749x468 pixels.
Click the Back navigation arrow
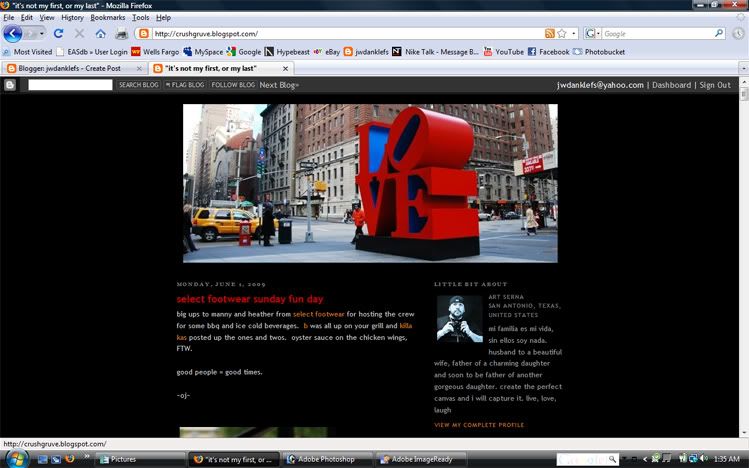point(12,33)
